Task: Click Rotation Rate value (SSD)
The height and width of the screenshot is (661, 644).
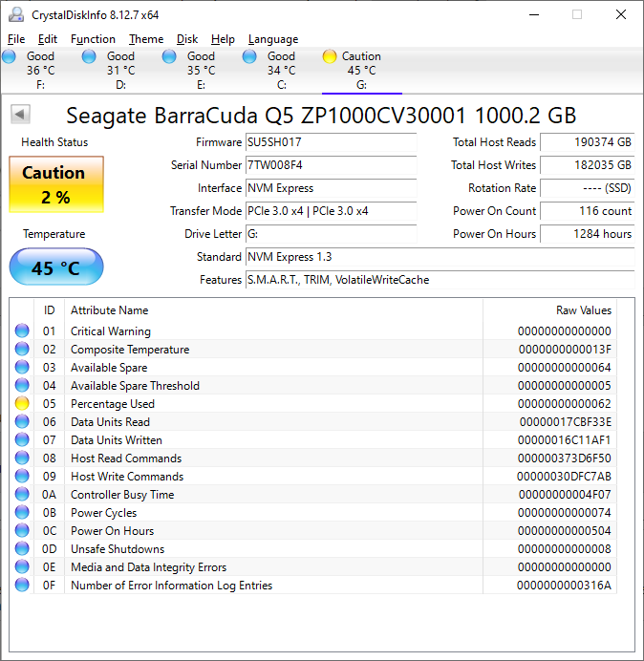Action: click(x=587, y=188)
